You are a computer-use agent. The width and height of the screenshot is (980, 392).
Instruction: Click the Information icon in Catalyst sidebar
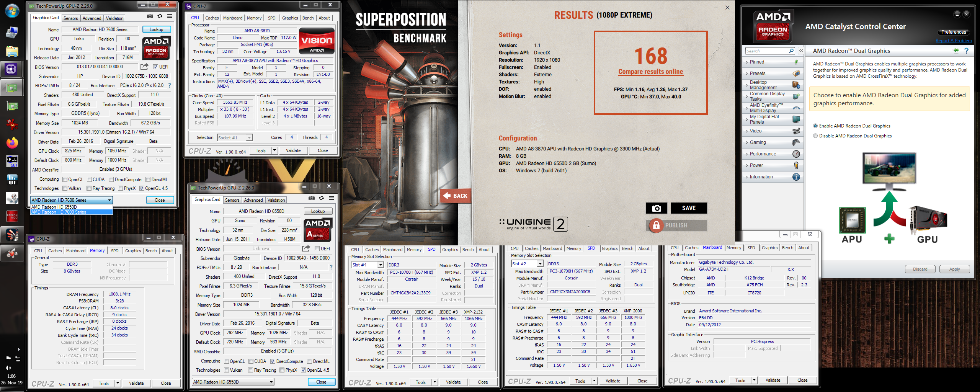[796, 177]
